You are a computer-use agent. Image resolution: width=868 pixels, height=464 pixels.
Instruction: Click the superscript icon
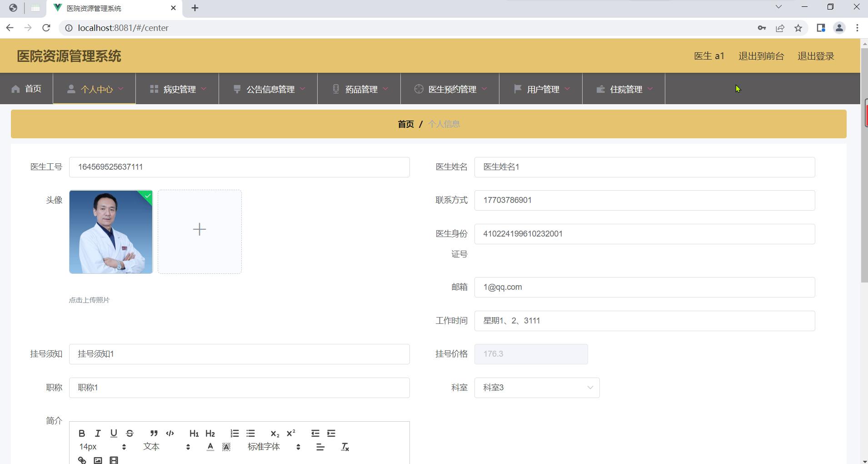(x=291, y=434)
